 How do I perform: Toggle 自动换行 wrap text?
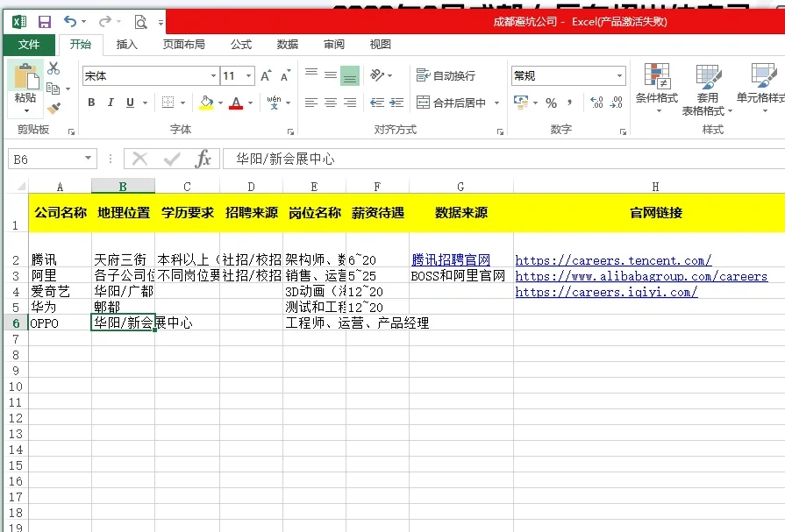coord(446,75)
